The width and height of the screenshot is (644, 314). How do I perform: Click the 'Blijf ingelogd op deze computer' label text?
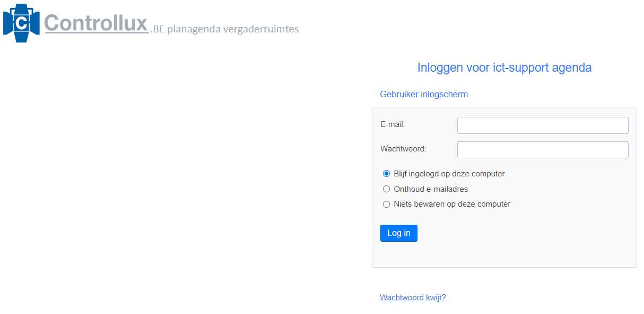(449, 174)
